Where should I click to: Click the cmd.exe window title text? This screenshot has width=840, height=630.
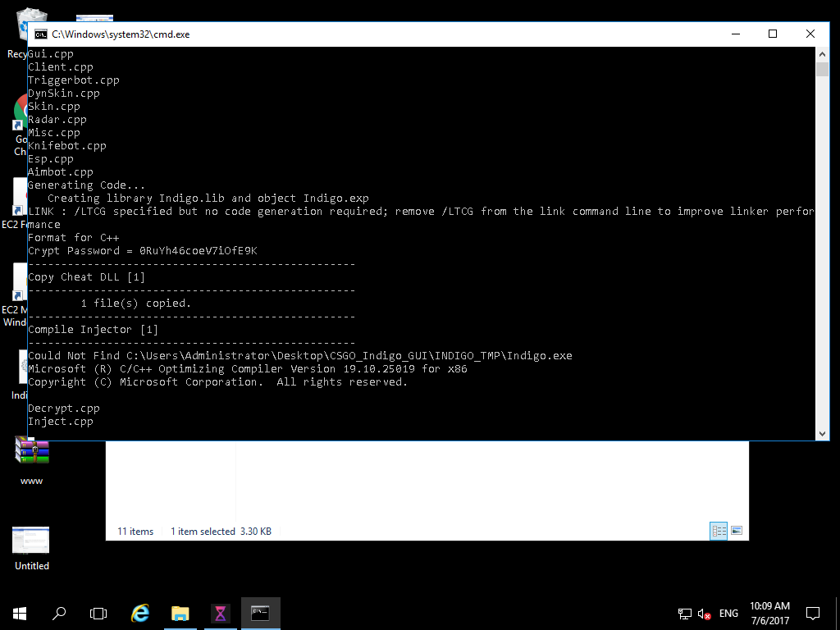(121, 34)
